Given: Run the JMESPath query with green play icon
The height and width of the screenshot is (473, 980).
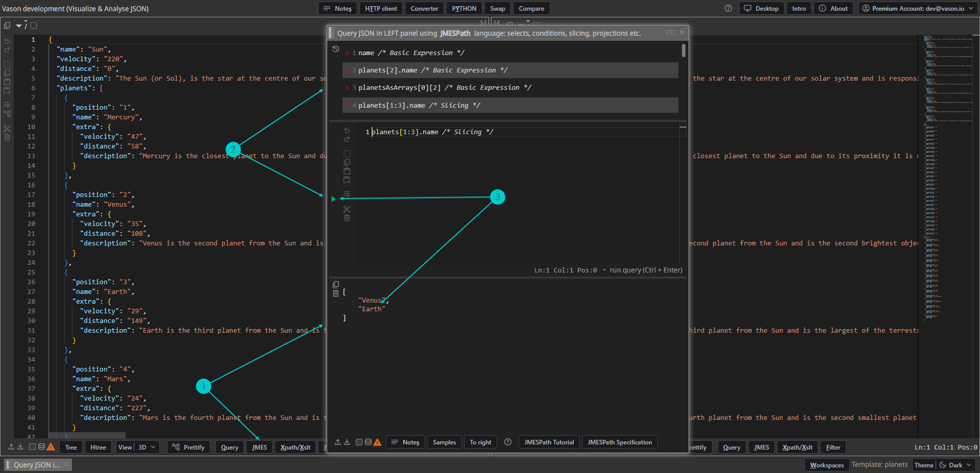Looking at the screenshot, I should pos(334,199).
